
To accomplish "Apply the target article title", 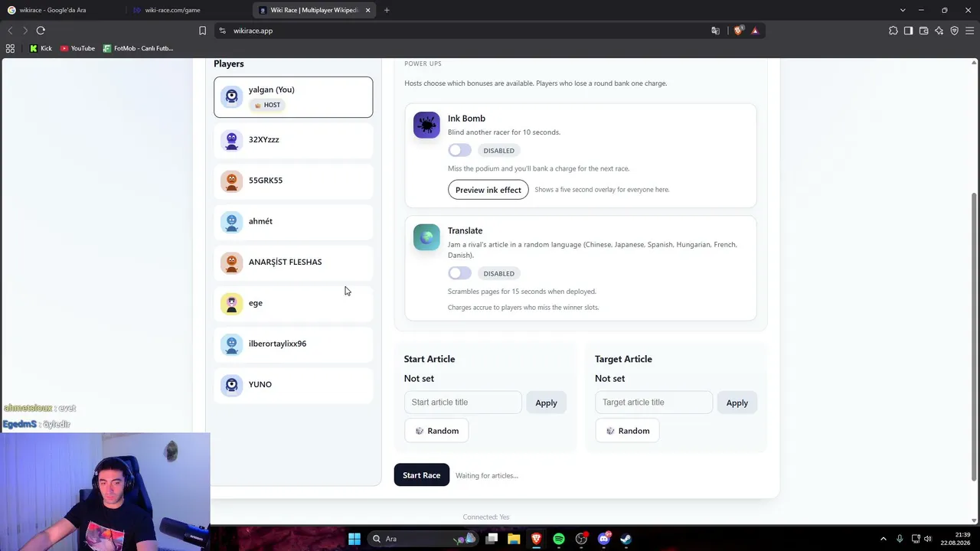I will (x=737, y=403).
